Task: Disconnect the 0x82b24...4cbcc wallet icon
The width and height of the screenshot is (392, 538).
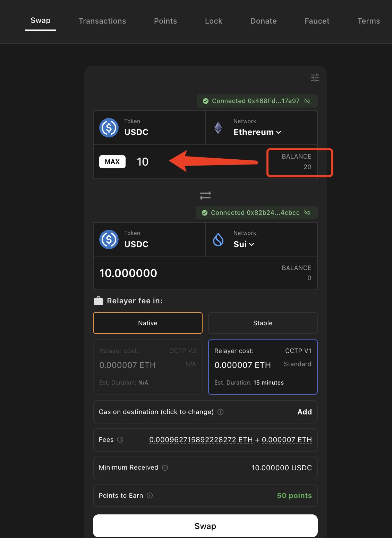Action: point(307,213)
